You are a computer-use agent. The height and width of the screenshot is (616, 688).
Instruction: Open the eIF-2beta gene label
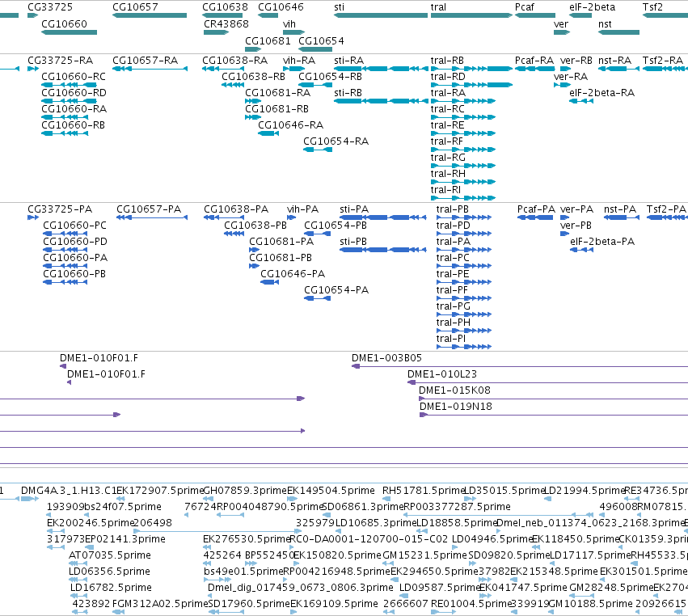(x=592, y=7)
